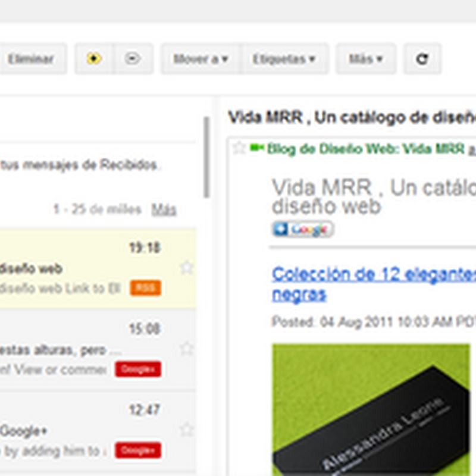The height and width of the screenshot is (476, 476).
Task: Refresh the inbox with the reload icon
Action: [422, 58]
